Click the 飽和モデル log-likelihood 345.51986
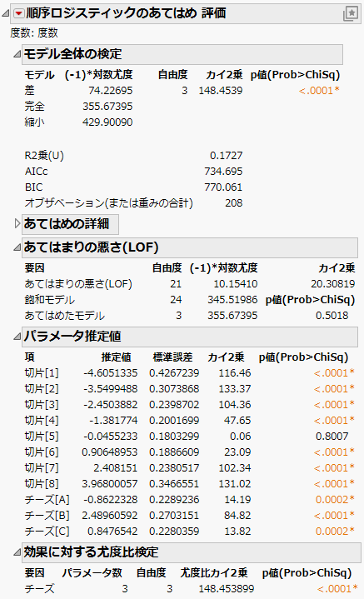The height and width of the screenshot is (599, 364). point(232,300)
